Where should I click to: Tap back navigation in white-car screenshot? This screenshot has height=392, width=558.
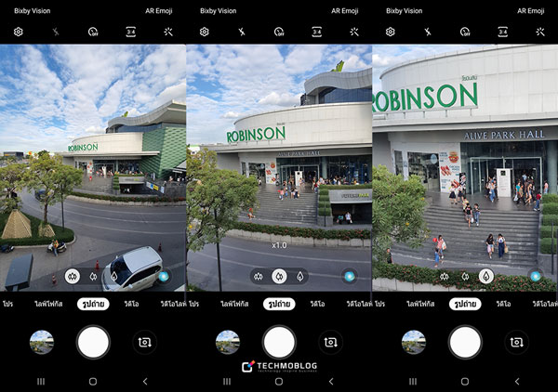click(145, 382)
